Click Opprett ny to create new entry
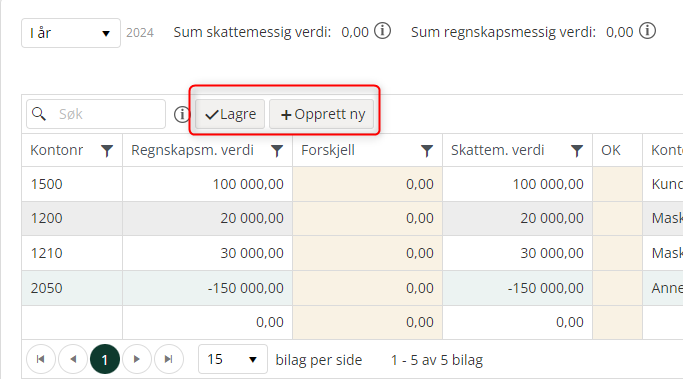This screenshot has height=379, width=683. pyautogui.click(x=321, y=114)
